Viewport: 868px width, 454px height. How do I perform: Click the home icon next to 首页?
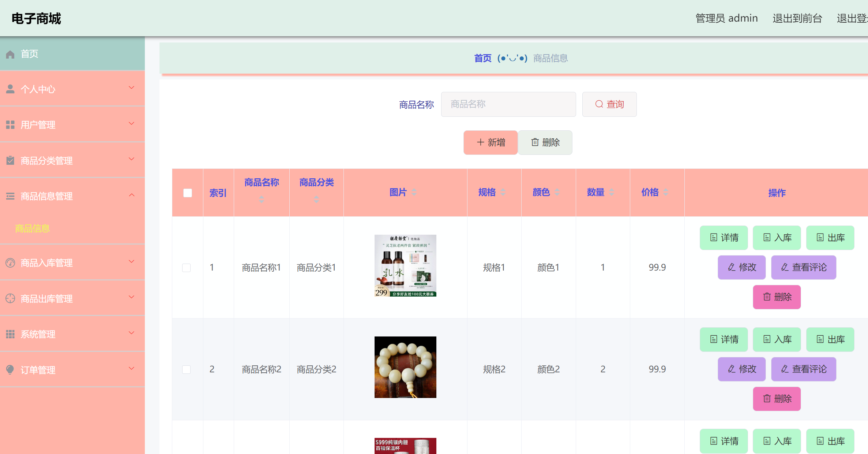tap(10, 54)
